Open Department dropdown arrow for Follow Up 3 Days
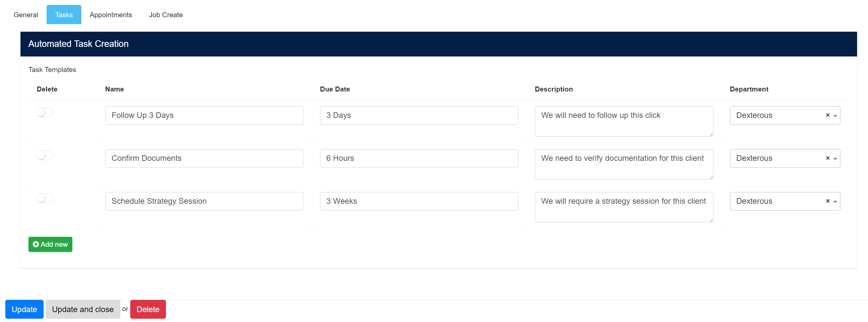Image resolution: width=868 pixels, height=322 pixels. point(835,116)
